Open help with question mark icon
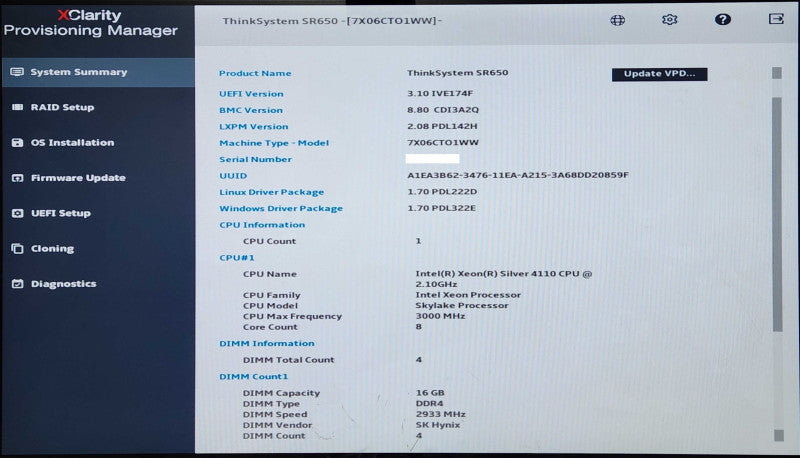The width and height of the screenshot is (800, 458). pyautogui.click(x=722, y=19)
